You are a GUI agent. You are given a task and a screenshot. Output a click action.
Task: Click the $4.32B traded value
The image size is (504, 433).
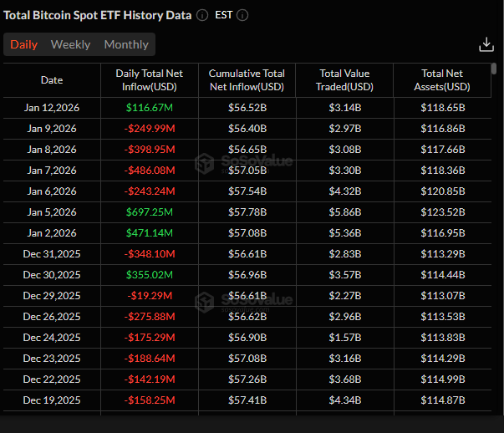pos(345,191)
